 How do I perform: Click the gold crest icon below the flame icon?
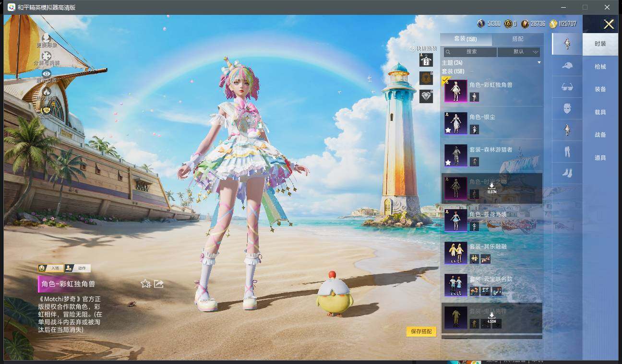(x=47, y=110)
